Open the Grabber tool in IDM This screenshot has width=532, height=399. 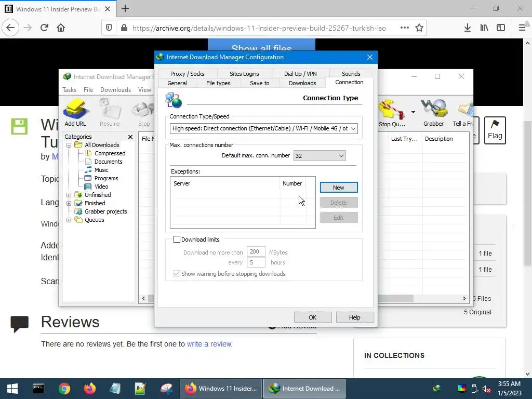pyautogui.click(x=433, y=112)
